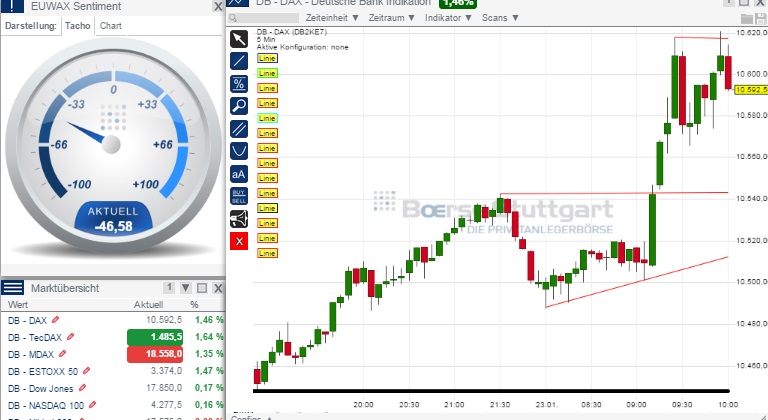Click the AKTUELL -46,58 sentiment value display
This screenshot has height=420, width=768.
[113, 219]
